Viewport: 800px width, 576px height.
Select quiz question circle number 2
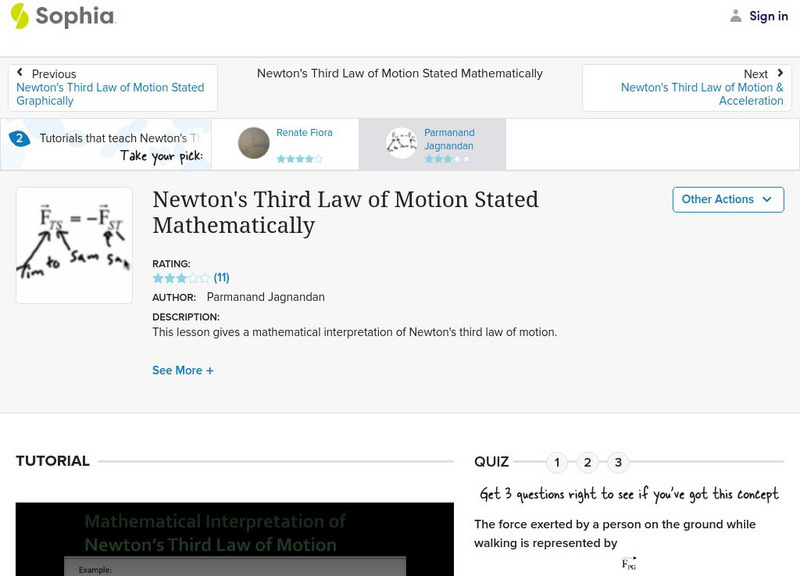(x=588, y=462)
